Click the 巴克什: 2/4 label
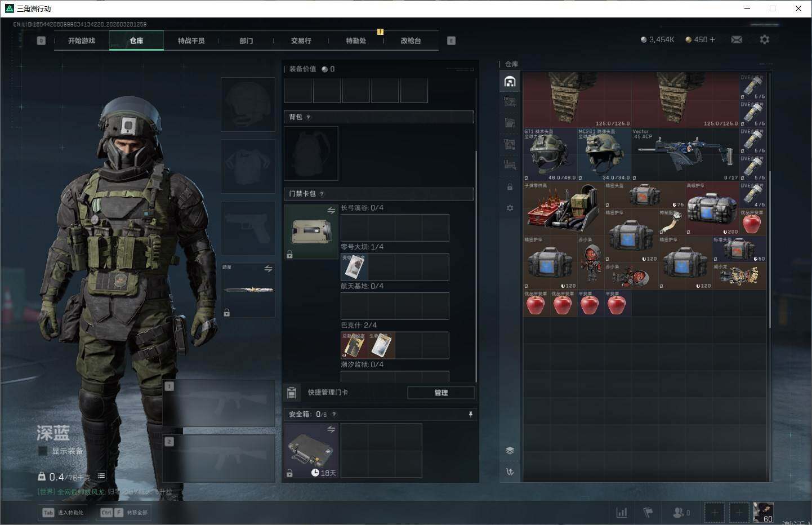 coord(359,325)
